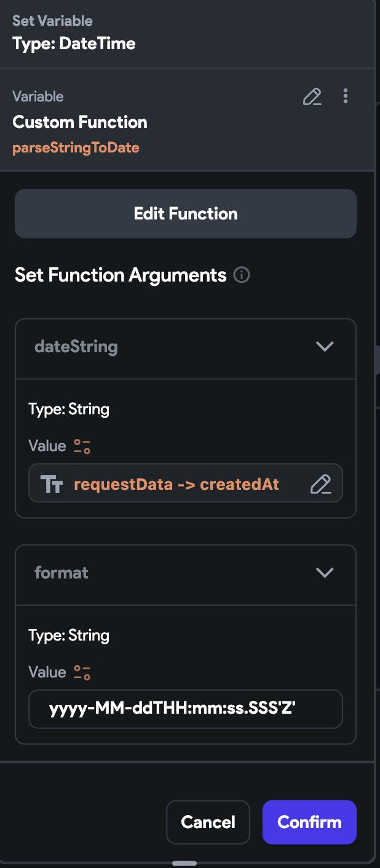Click the Edit Function button

186,213
